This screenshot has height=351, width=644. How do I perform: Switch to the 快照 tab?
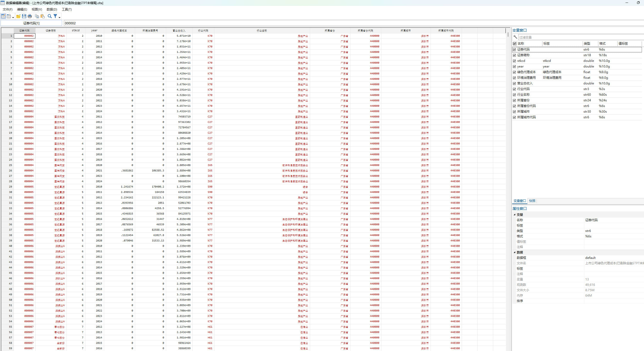click(532, 201)
